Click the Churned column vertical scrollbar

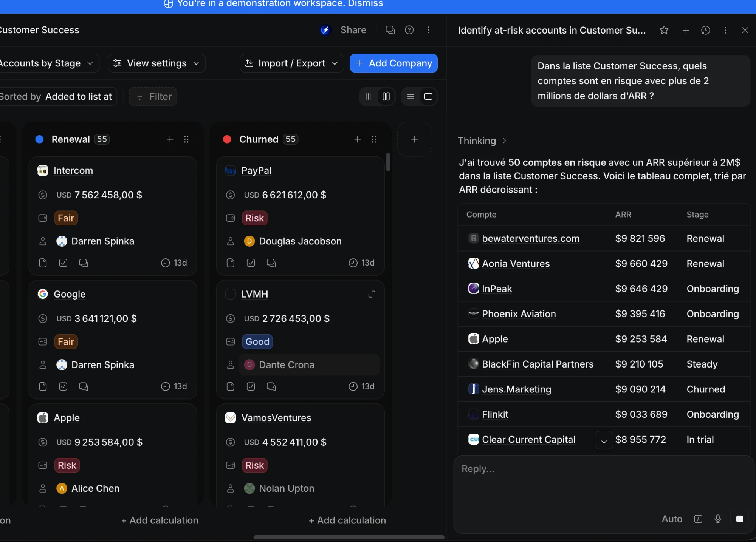388,162
